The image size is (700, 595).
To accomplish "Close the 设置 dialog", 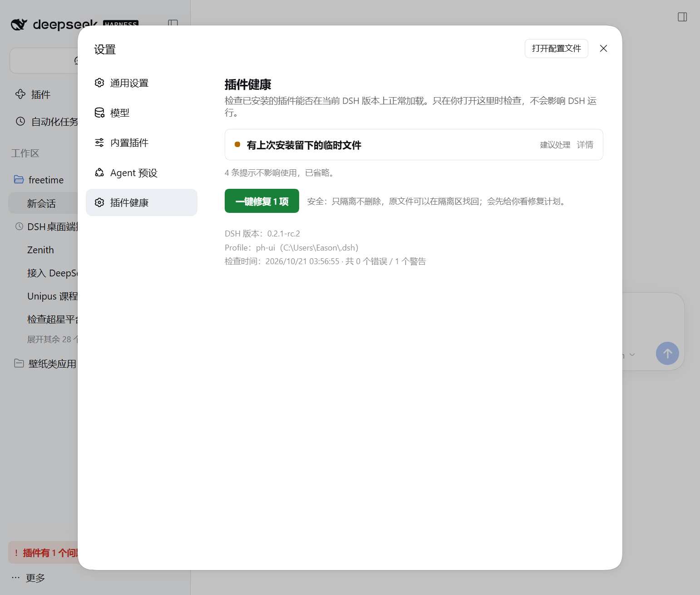I will coord(603,49).
